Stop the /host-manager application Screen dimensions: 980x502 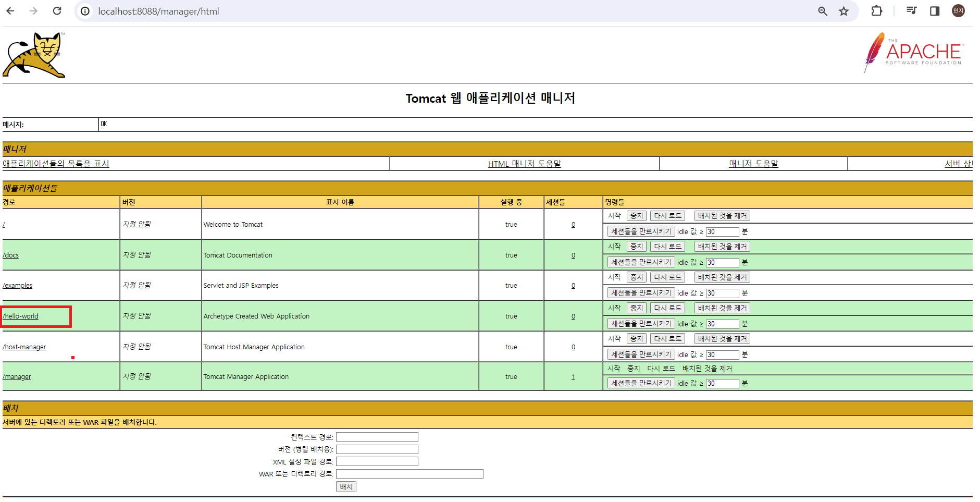[636, 339]
